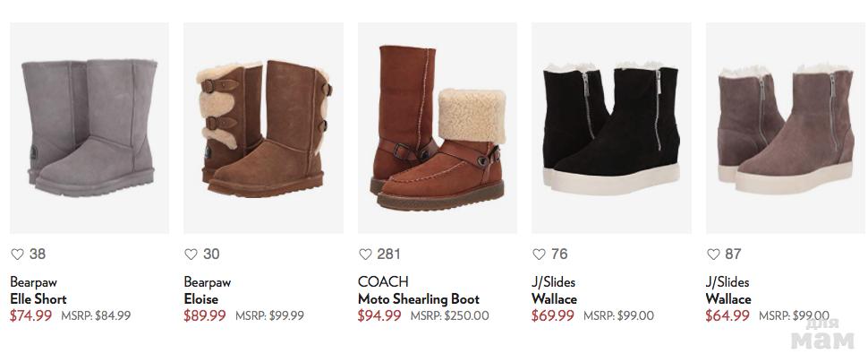Click the Elle Short product name

pos(38,299)
